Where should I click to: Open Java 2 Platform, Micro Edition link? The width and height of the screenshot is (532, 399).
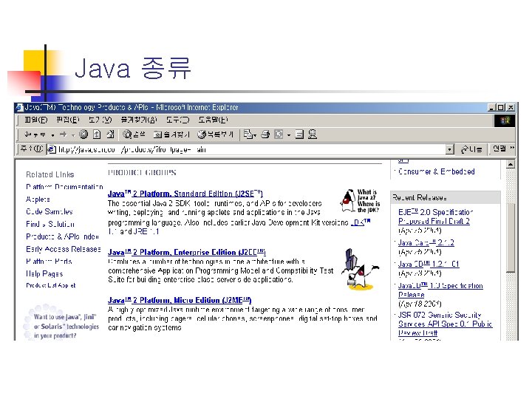(180, 300)
